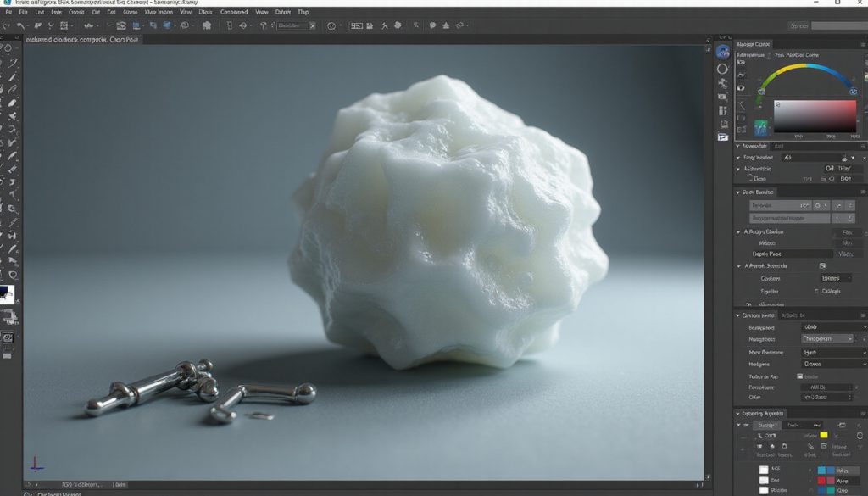Viewport: 868px width, 496px height.
Task: Click inside the red saturation gradient square
Action: coord(815,116)
